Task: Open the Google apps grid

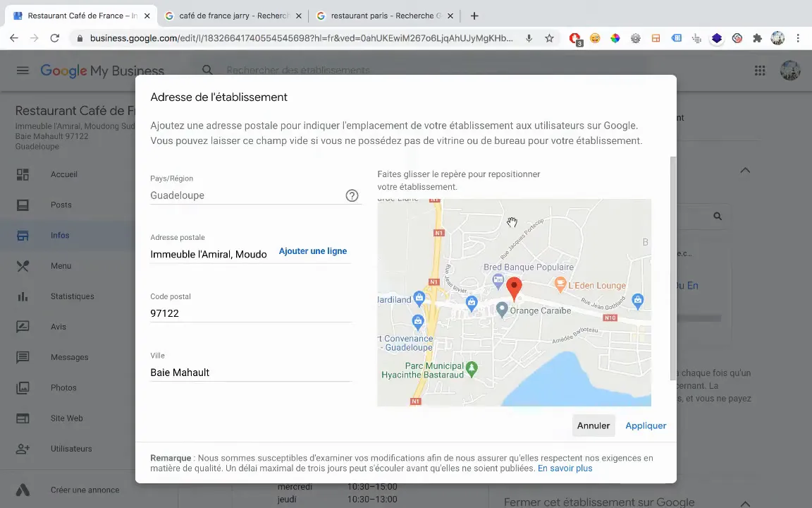Action: 760,70
